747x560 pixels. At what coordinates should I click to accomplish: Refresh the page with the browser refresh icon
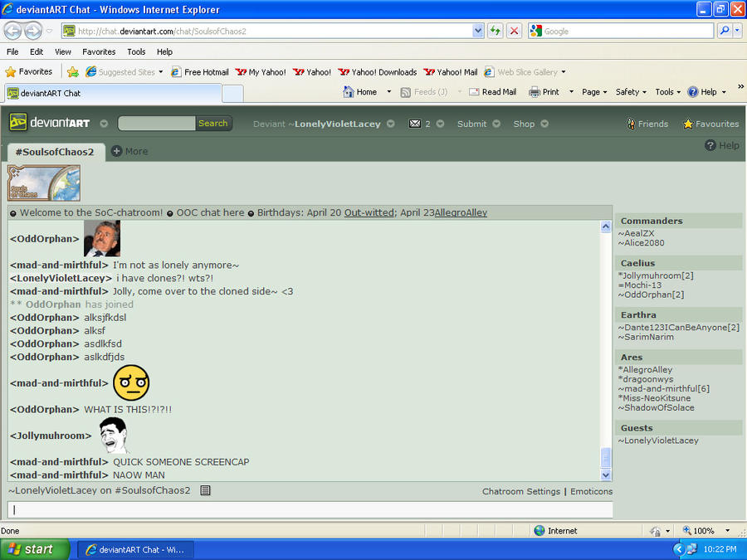click(496, 30)
